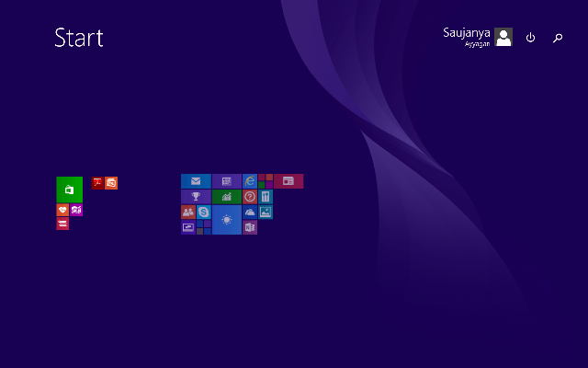Open the Mail envelope tile
Screen dimensions: 588x368
pyautogui.click(x=196, y=181)
